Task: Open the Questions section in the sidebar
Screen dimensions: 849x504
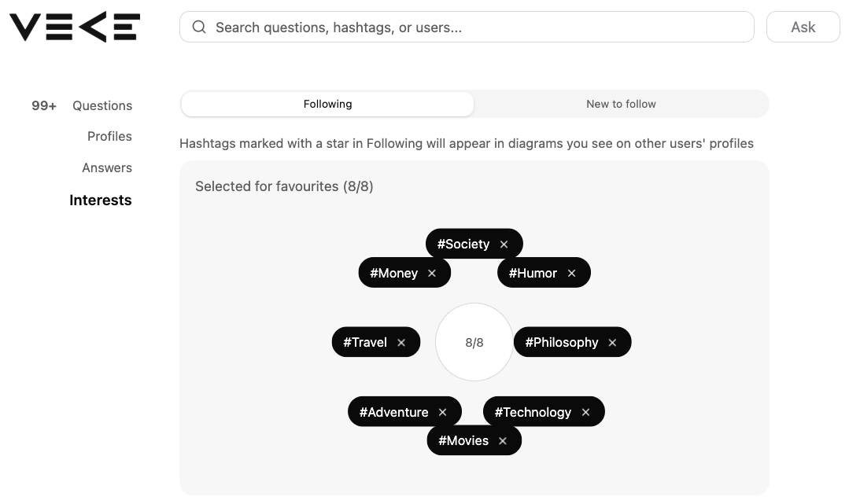Action: pyautogui.click(x=102, y=105)
